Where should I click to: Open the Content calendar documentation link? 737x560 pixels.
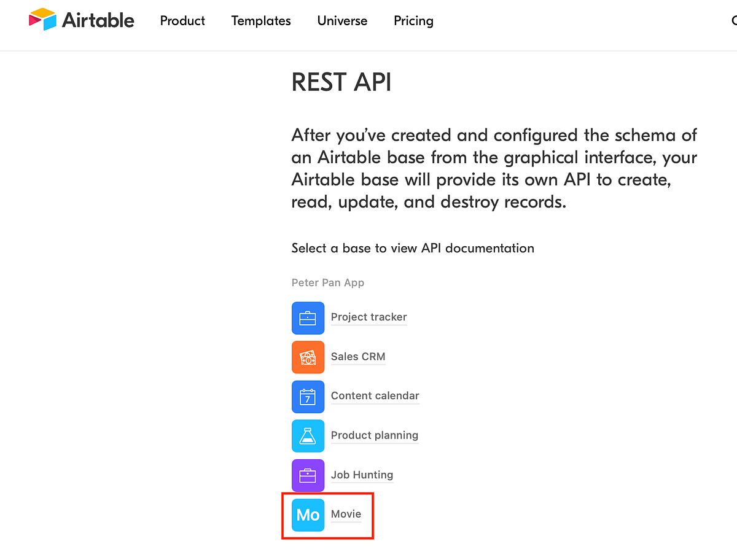click(375, 396)
